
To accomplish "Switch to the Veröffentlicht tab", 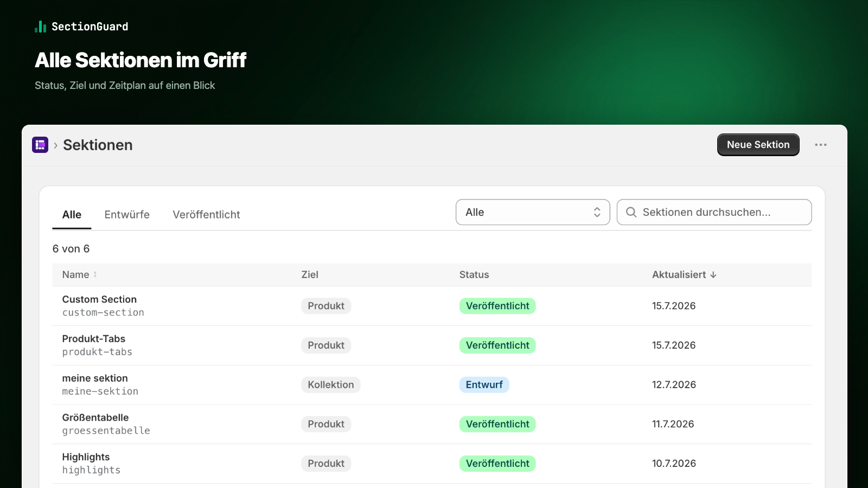I will coord(206,215).
